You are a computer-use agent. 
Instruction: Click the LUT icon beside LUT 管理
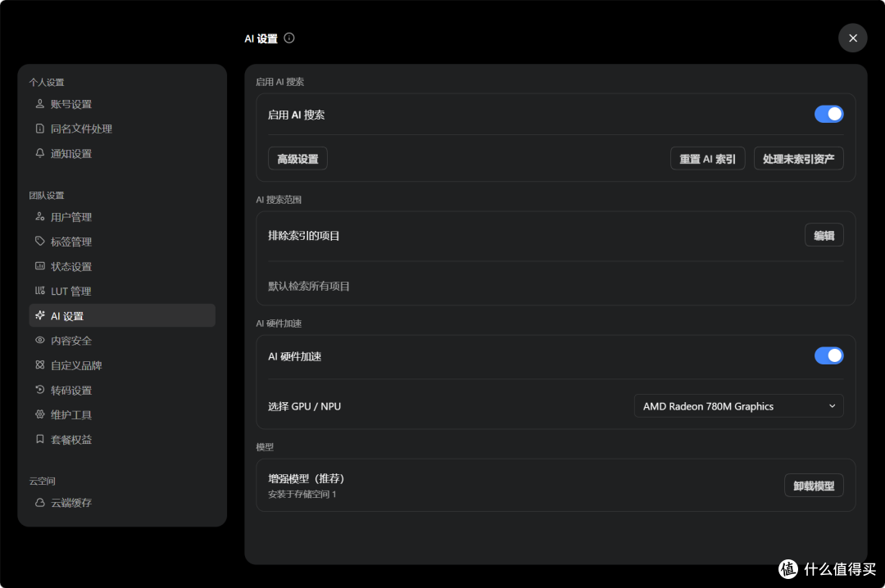tap(39, 292)
